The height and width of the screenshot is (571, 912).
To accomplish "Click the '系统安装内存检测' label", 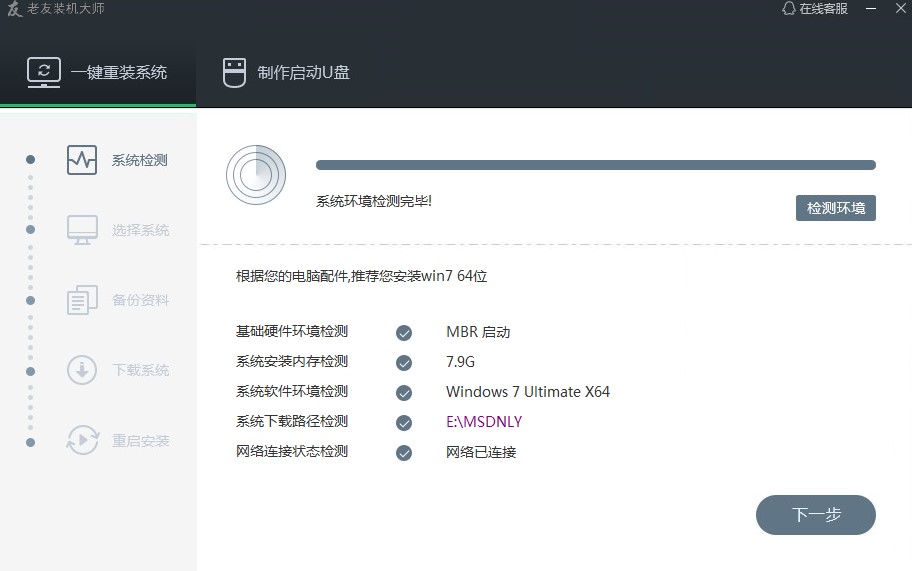I will [291, 362].
